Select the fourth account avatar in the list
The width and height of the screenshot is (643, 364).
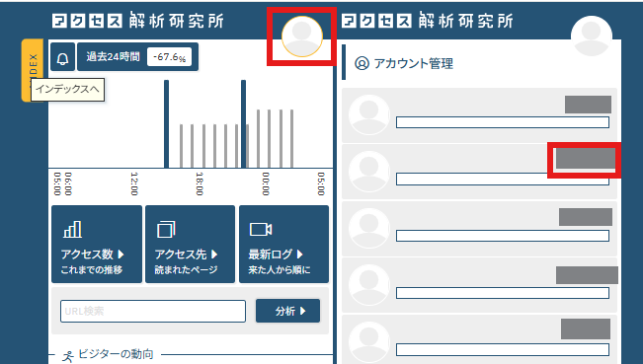369,284
